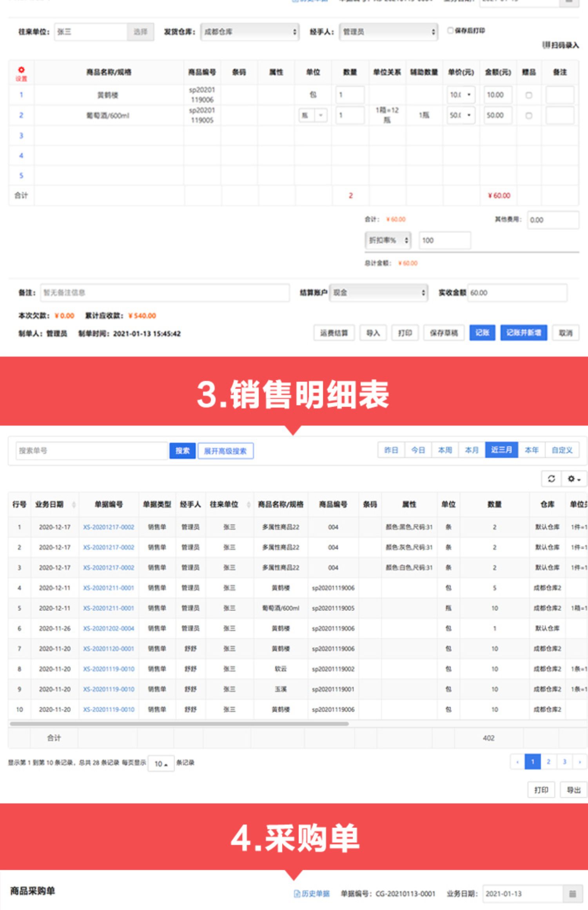The image size is (588, 910).
Task: Open the 折扣率% dropdown
Action: click(388, 240)
